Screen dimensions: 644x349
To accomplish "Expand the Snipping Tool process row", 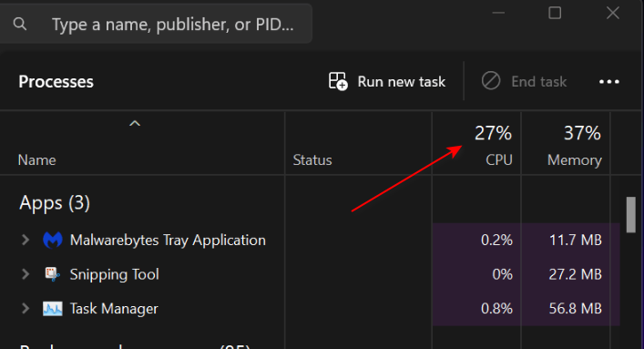I will pyautogui.click(x=26, y=274).
